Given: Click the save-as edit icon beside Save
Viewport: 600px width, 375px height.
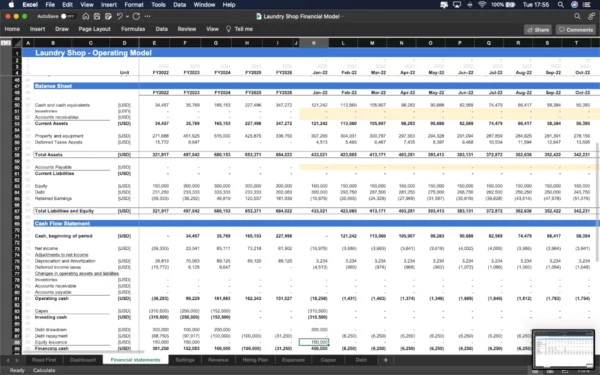Looking at the screenshot, I should (x=108, y=16).
